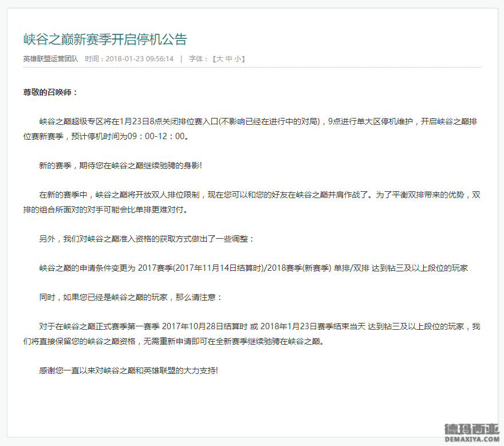Click the paragraph starting 对于在峡谷之巅正式赛季

pos(251,334)
